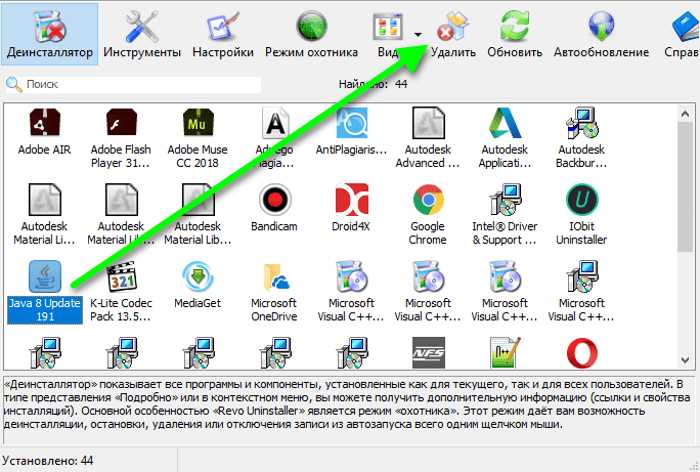The image size is (700, 472).
Task: Open the Справка book icon
Action: coord(686,27)
